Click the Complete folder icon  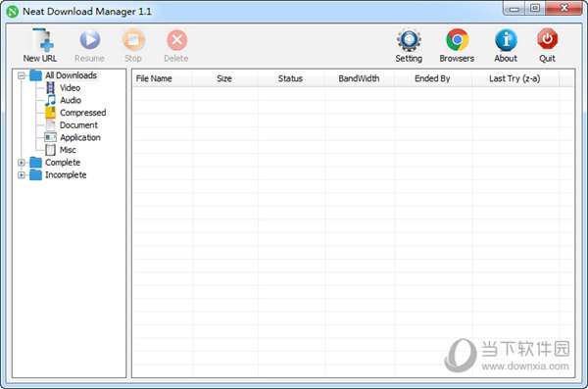35,163
